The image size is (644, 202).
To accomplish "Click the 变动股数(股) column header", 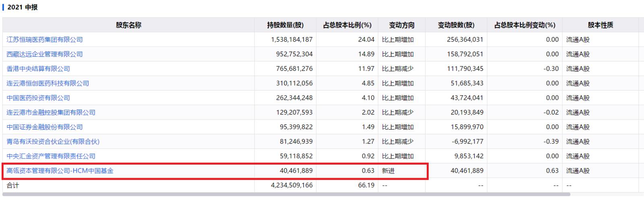I will coord(456,25).
